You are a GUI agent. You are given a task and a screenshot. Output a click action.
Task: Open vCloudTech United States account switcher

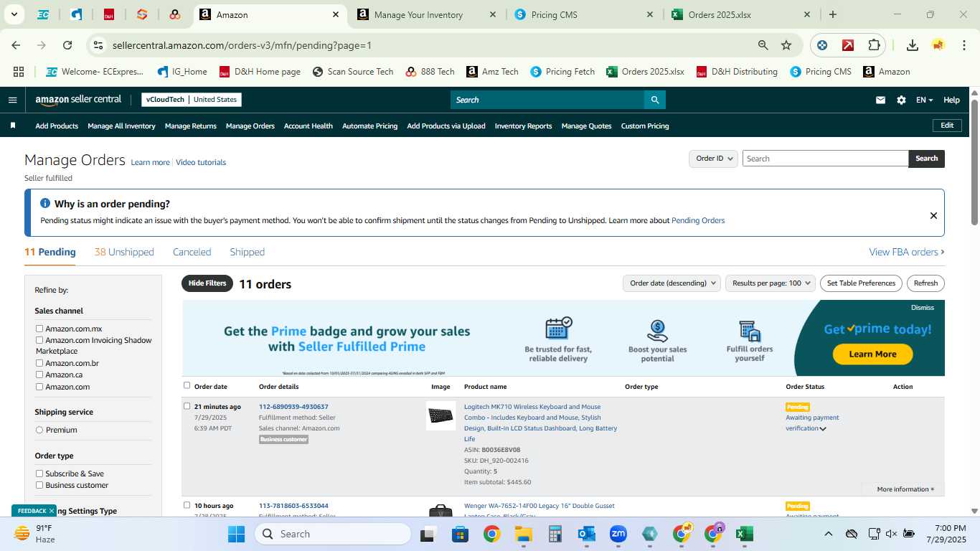(x=192, y=100)
